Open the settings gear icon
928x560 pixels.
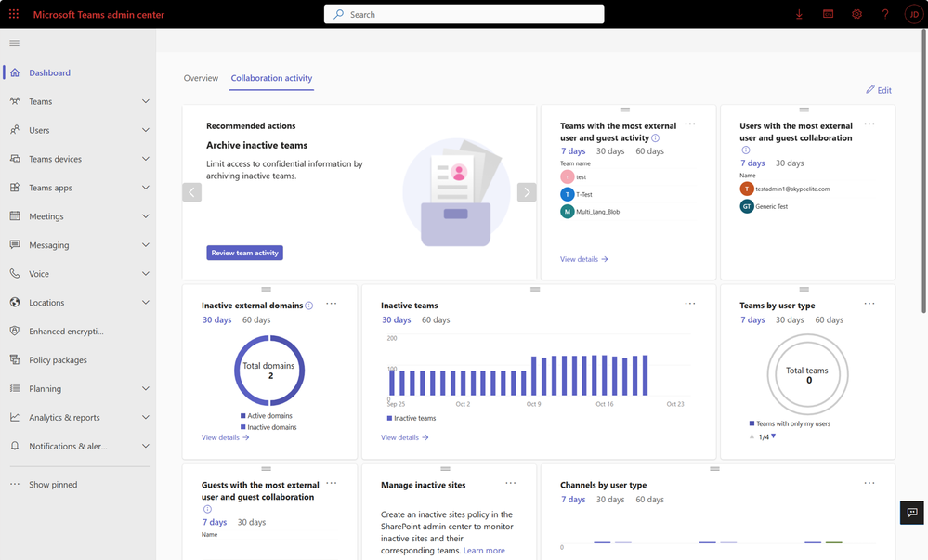[x=856, y=14]
